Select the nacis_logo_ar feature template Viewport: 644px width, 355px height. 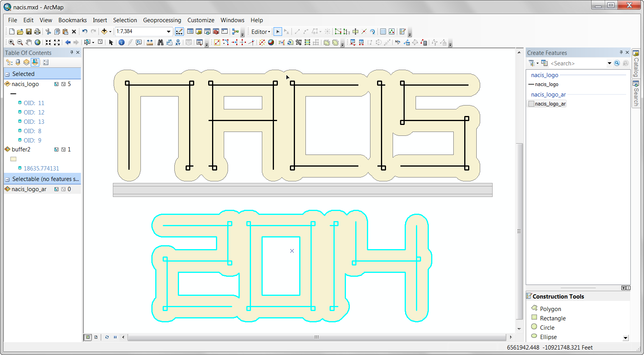[547, 104]
